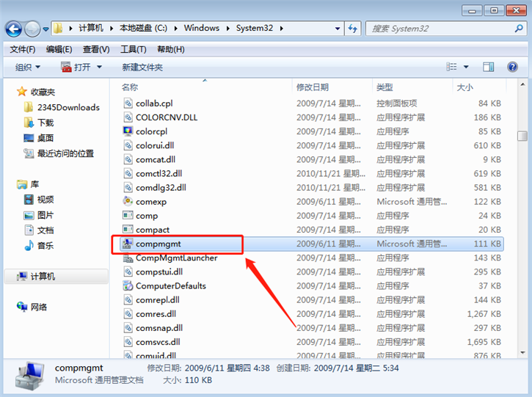Select the comexp console icon
This screenshot has width=532, height=397.
click(128, 201)
